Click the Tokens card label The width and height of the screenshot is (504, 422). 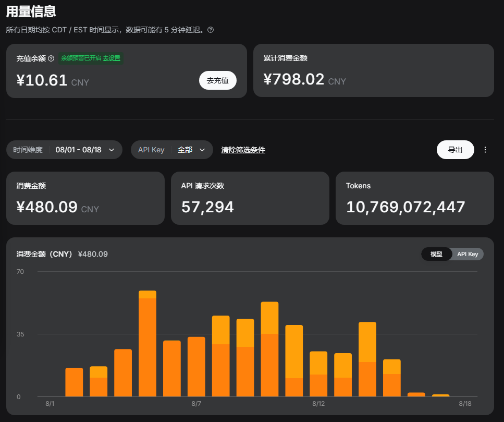tap(358, 186)
